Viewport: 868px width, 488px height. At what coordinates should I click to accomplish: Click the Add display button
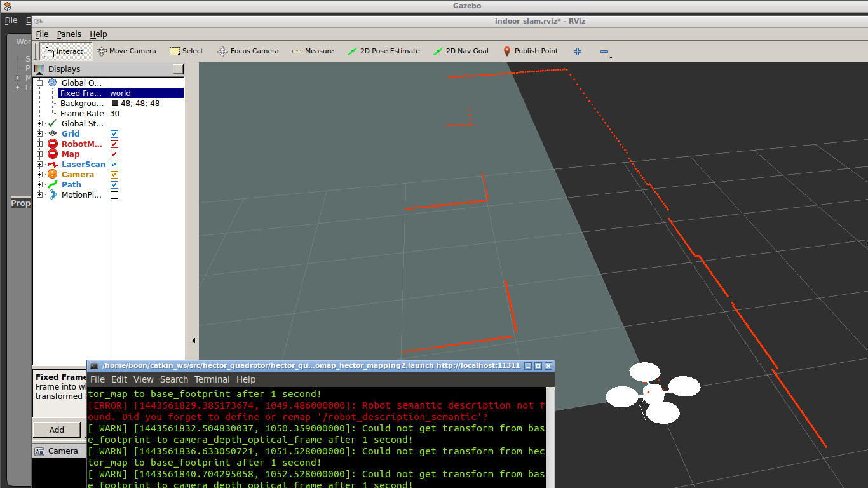[57, 430]
